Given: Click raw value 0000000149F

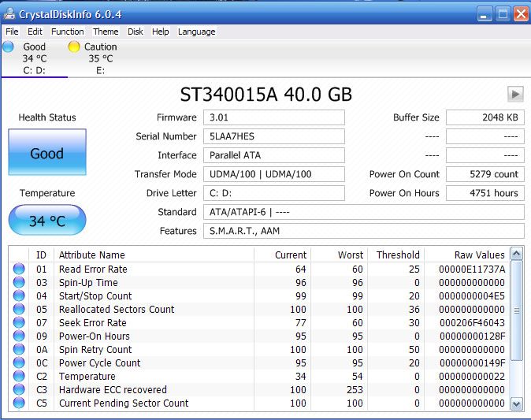Looking at the screenshot, I should click(472, 362).
